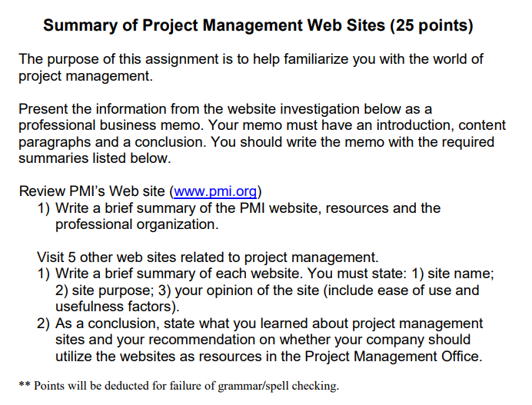Screen dimensions: 532x405
Task: Click the line starting 'paragraphs and a conclusion'
Action: (256, 142)
